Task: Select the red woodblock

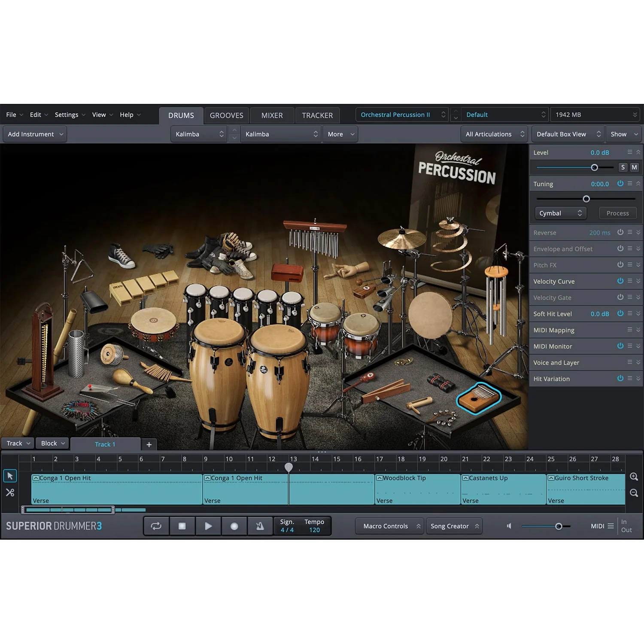Action: [287, 273]
